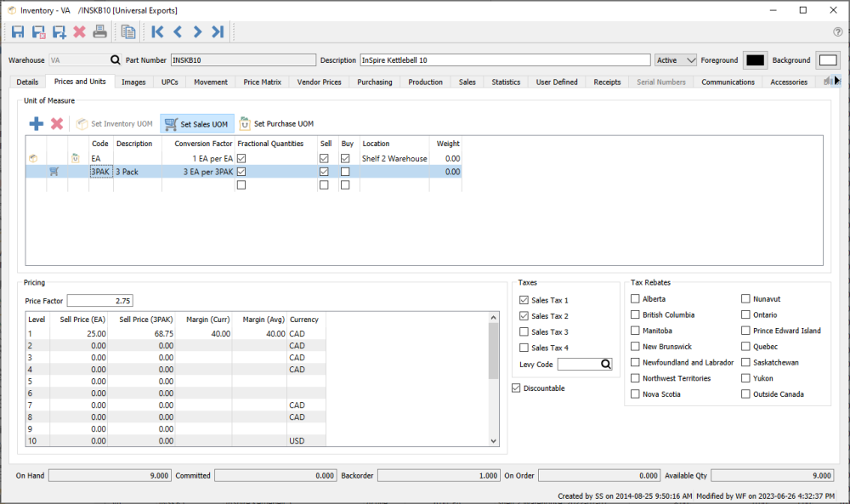Check the Alberta tax rebate
Image resolution: width=850 pixels, height=504 pixels.
pyautogui.click(x=635, y=298)
